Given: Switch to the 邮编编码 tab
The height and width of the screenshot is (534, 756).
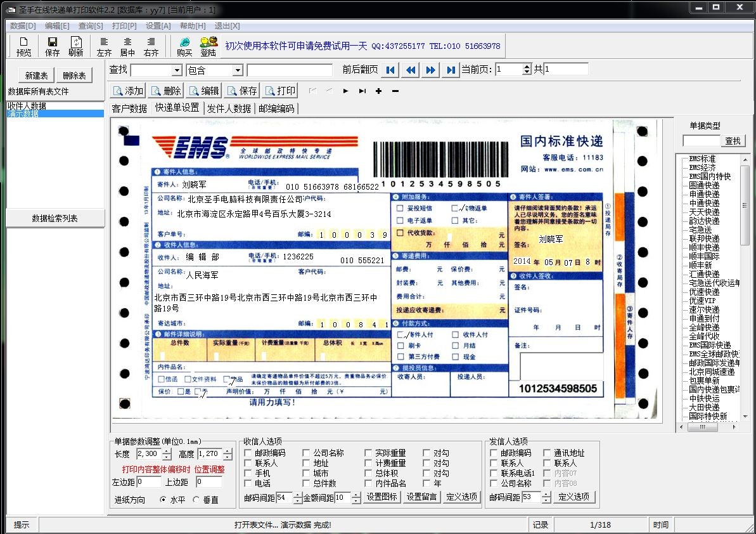Looking at the screenshot, I should click(276, 108).
